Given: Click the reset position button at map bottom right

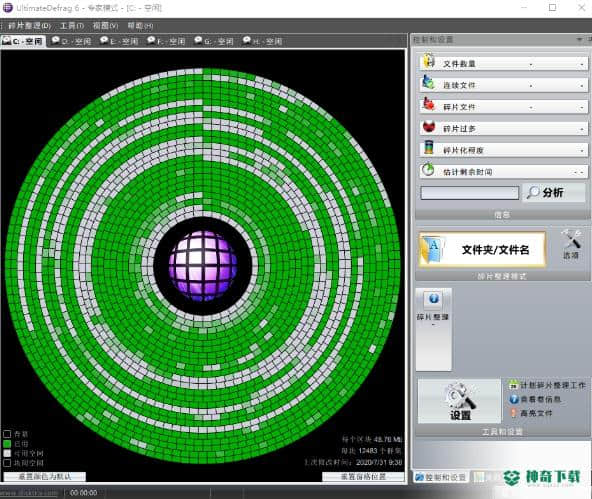Looking at the screenshot, I should pos(363,476).
